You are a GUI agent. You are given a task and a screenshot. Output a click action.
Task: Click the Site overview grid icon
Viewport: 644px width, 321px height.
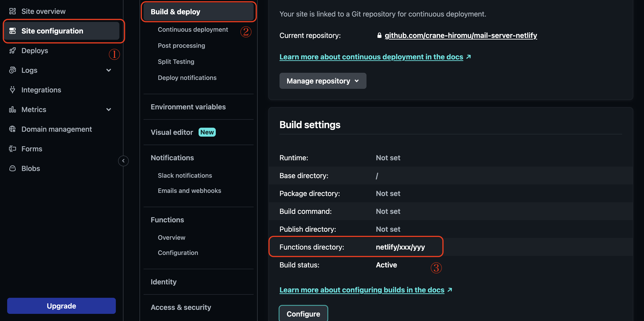(x=12, y=11)
